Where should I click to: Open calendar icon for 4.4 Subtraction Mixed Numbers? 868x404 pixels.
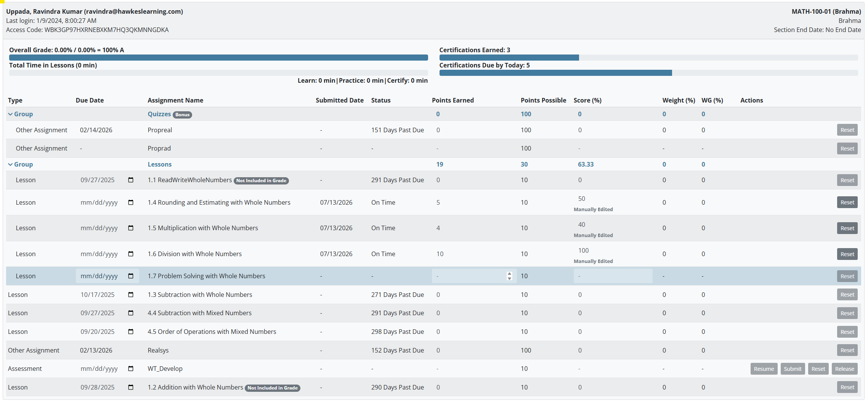click(131, 313)
